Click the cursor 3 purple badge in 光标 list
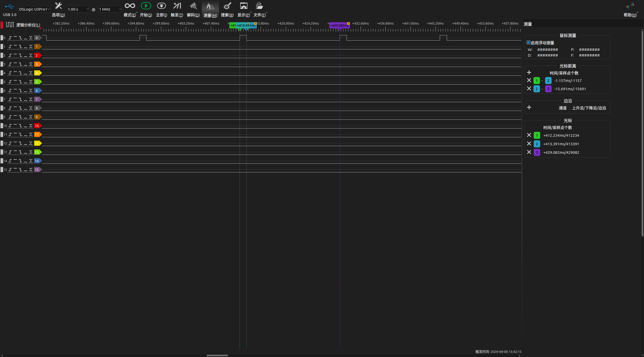Image resolution: width=644 pixels, height=357 pixels. [537, 153]
